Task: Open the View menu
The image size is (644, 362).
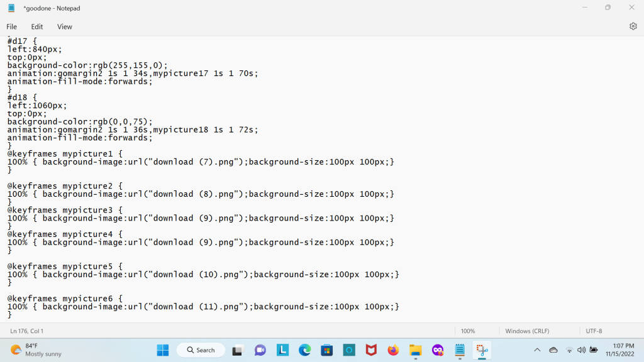Action: click(65, 26)
